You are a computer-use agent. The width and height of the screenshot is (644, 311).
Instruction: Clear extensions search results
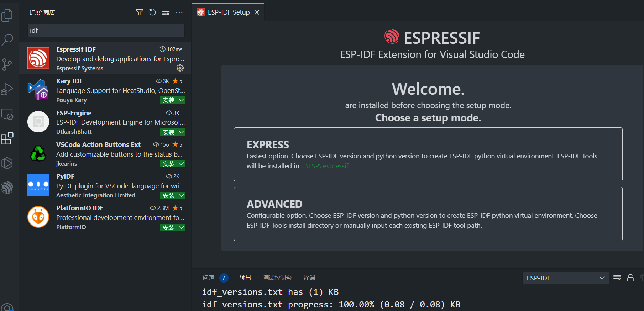[166, 12]
